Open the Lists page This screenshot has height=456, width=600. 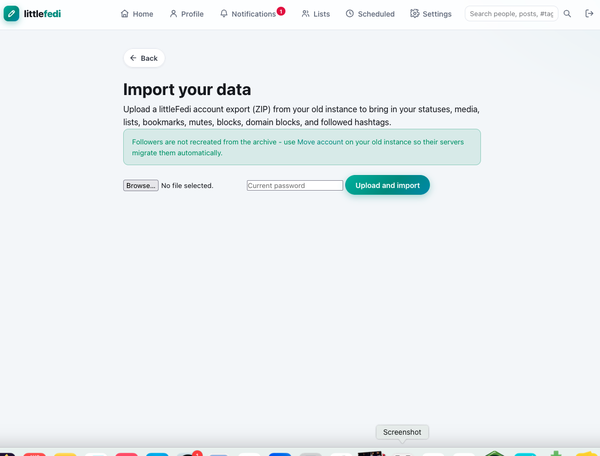coord(316,14)
